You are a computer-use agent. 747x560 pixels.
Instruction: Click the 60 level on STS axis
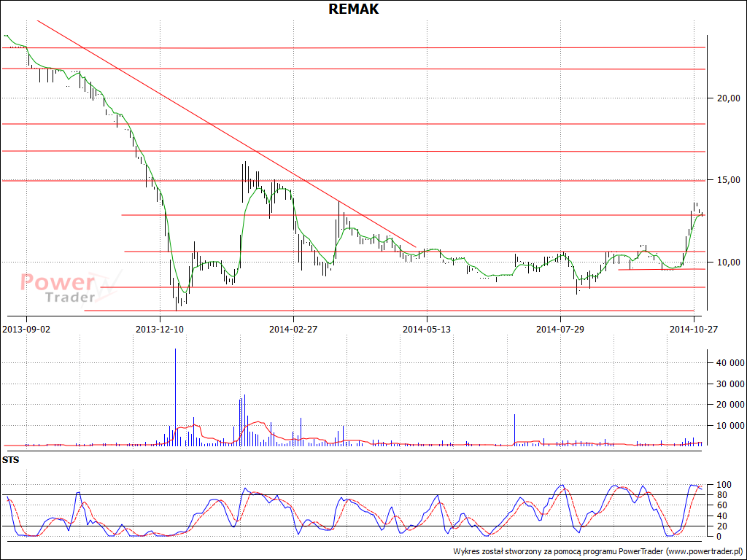coord(721,505)
